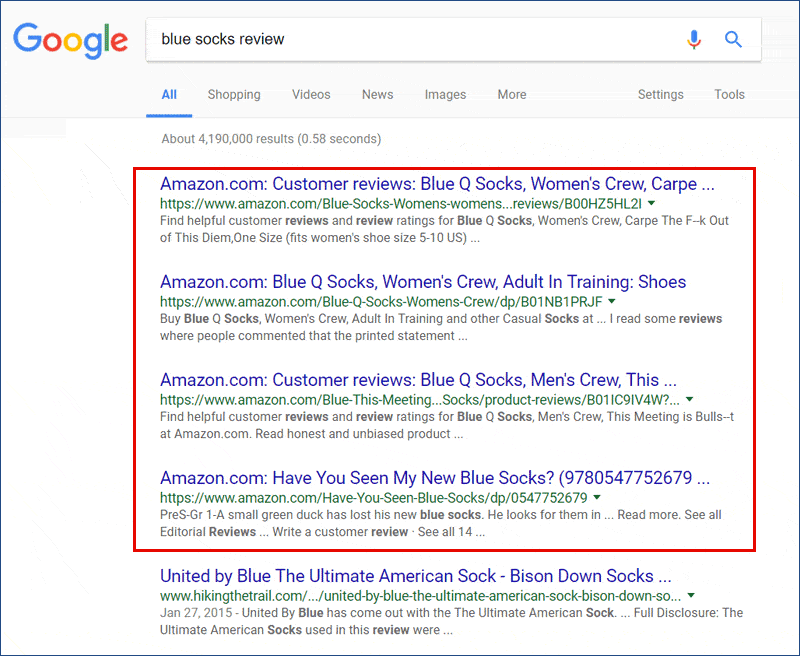Click the snippet about a small green duck

coord(441,523)
